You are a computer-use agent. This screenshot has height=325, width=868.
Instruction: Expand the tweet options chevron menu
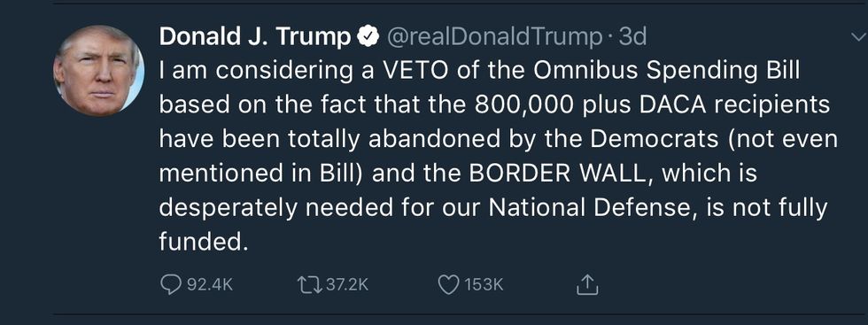point(856,38)
